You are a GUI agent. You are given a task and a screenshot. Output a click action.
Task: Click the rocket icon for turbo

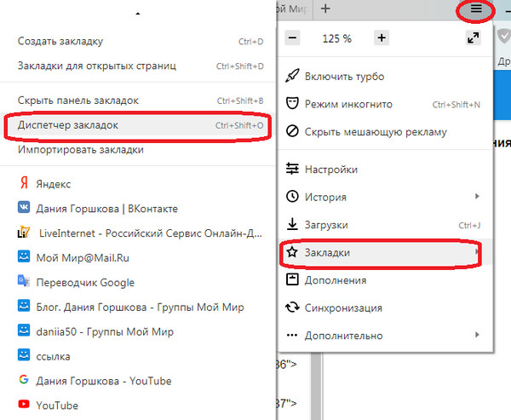click(x=292, y=76)
